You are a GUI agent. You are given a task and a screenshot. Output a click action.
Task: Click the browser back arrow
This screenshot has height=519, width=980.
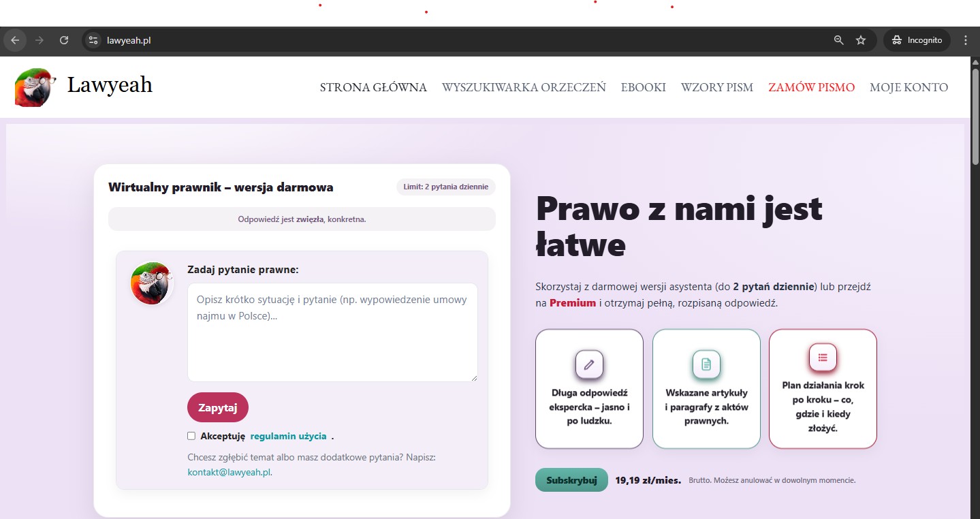(15, 40)
